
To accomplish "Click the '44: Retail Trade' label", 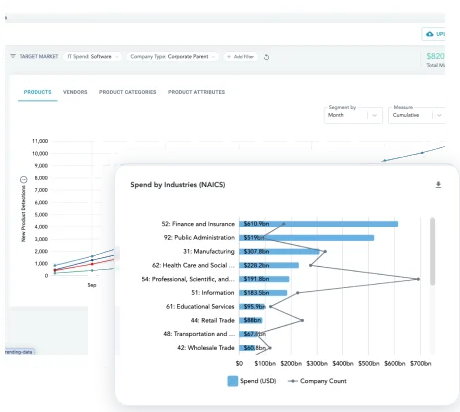I will click(213, 320).
